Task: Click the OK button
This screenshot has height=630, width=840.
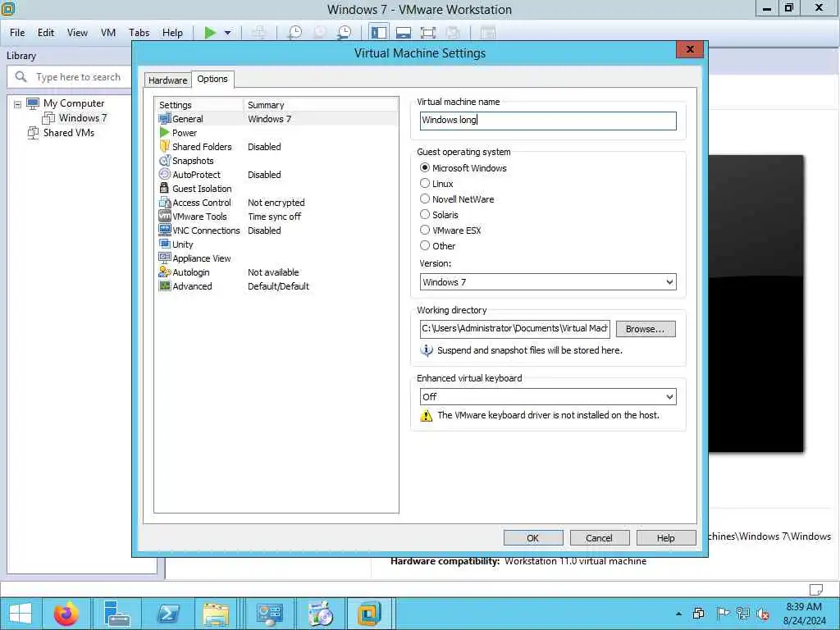Action: [x=533, y=538]
